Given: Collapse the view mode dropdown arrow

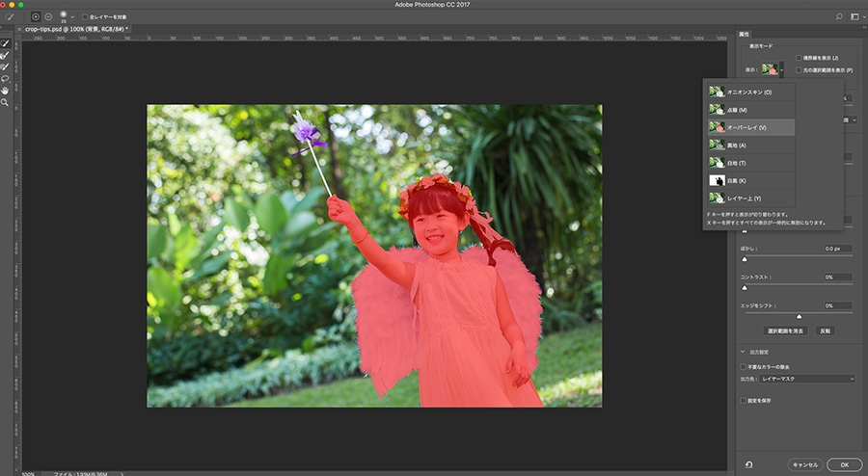Looking at the screenshot, I should pos(781,69).
